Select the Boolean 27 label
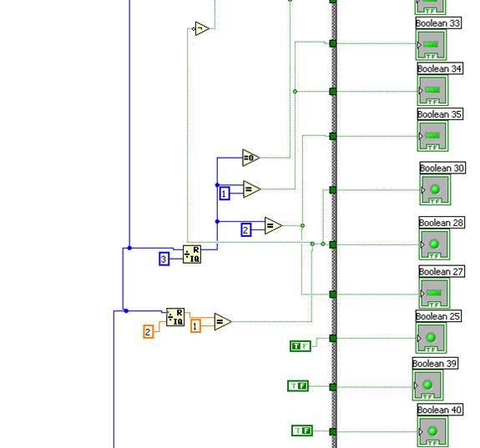Viewport: 480px width, 448px height. [442, 271]
